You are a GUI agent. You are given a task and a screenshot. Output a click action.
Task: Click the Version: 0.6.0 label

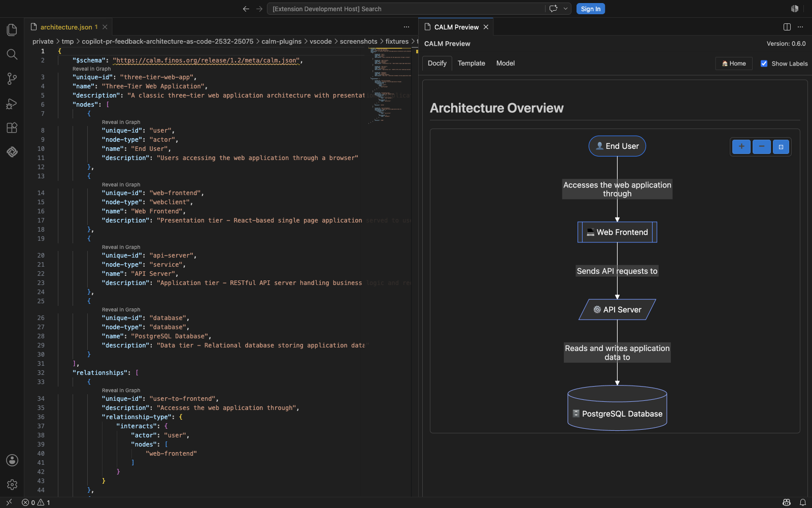[x=786, y=44]
